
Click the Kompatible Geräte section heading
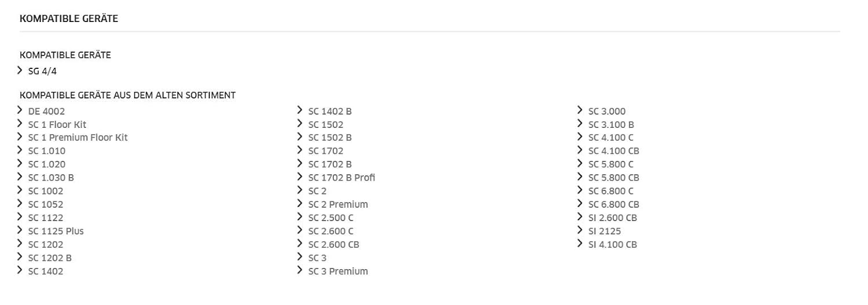point(69,19)
